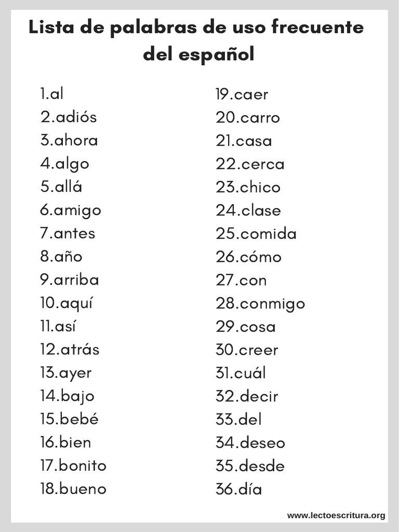Select the word 'deseo'
This screenshot has height=532, width=399.
(262, 443)
